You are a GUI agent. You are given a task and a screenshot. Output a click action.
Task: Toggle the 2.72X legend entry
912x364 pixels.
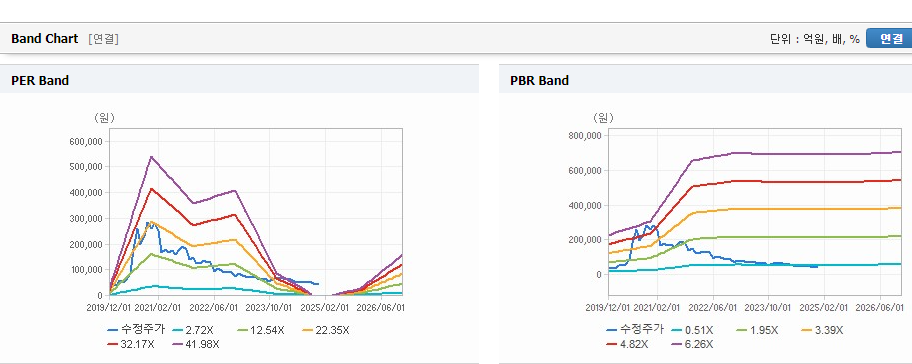tap(194, 330)
